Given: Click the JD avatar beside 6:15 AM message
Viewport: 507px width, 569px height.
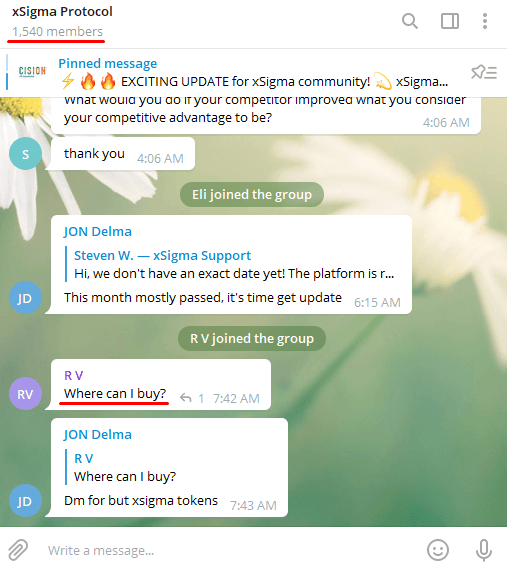Looking at the screenshot, I should (x=25, y=298).
